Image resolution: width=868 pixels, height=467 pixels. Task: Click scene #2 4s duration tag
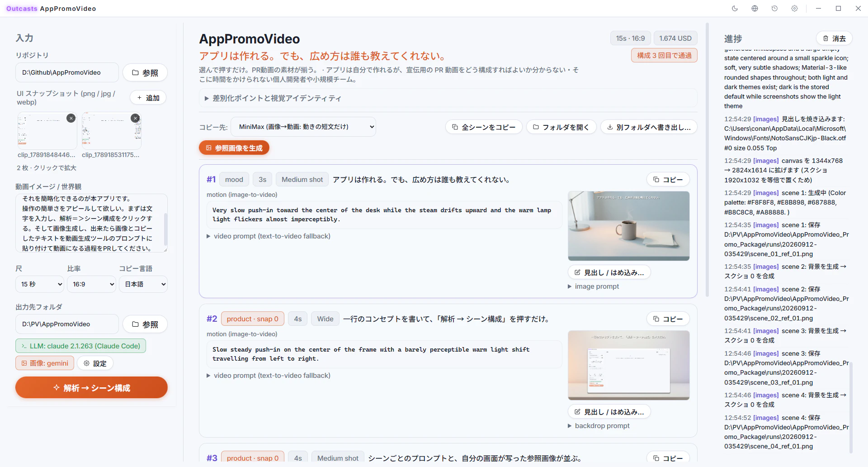(298, 319)
